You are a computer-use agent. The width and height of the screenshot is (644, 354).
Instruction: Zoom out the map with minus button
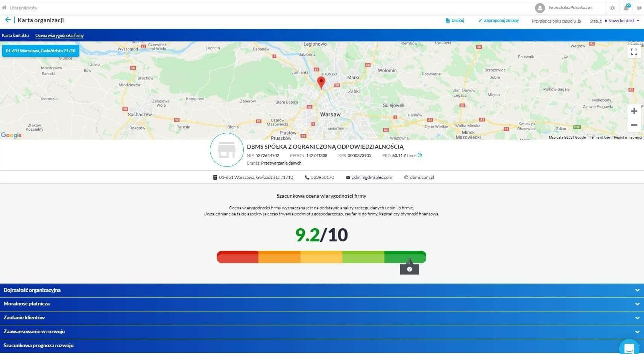(634, 125)
